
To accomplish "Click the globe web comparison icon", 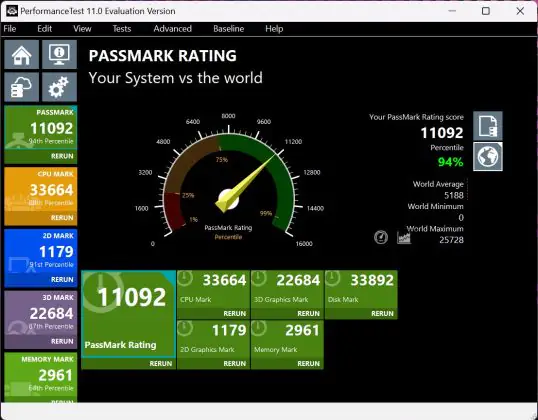I will click(488, 156).
